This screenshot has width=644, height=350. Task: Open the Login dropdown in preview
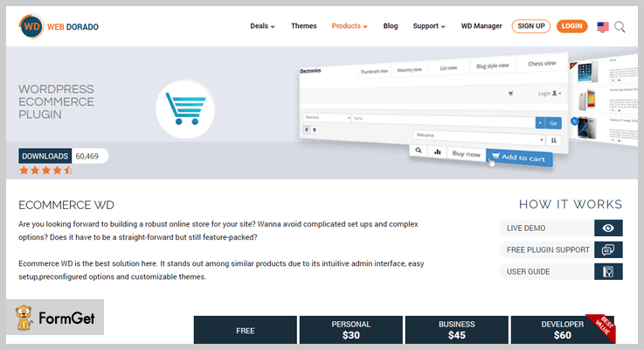pyautogui.click(x=550, y=94)
